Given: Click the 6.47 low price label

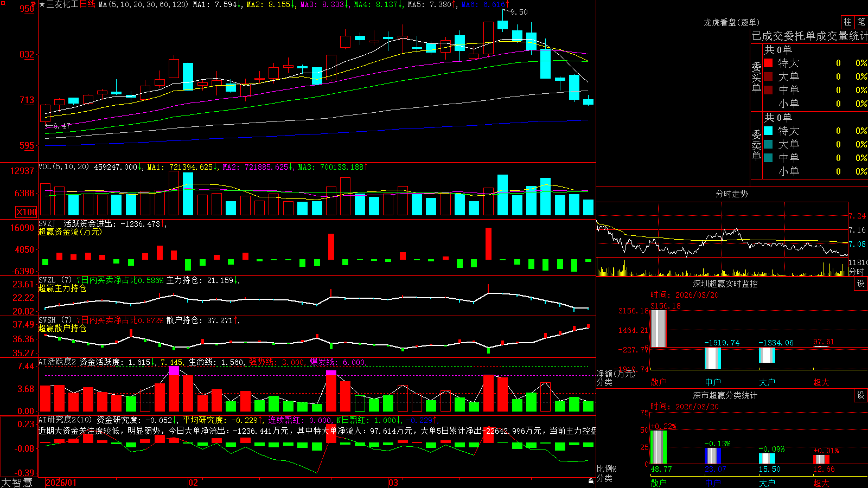Looking at the screenshot, I should tap(61, 126).
